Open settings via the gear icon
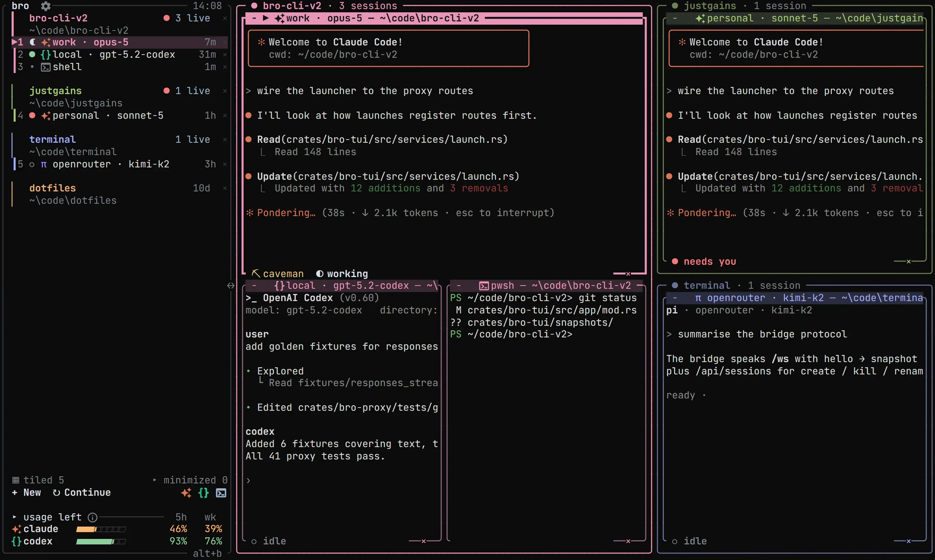Viewport: 935px width, 560px height. 46,6
